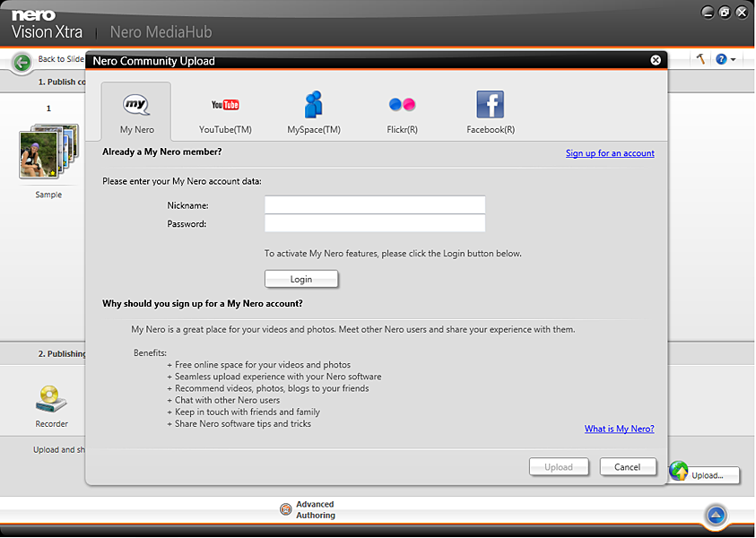Close the Nero Community Upload dialog

(656, 61)
